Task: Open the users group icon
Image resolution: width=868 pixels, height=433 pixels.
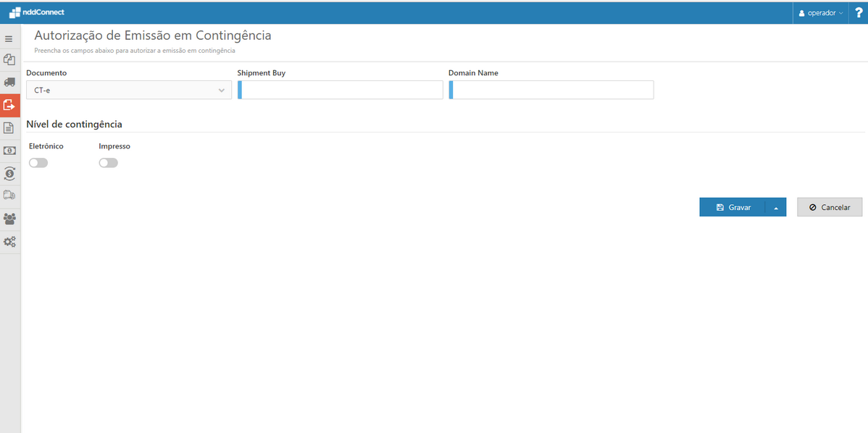Action: [9, 219]
